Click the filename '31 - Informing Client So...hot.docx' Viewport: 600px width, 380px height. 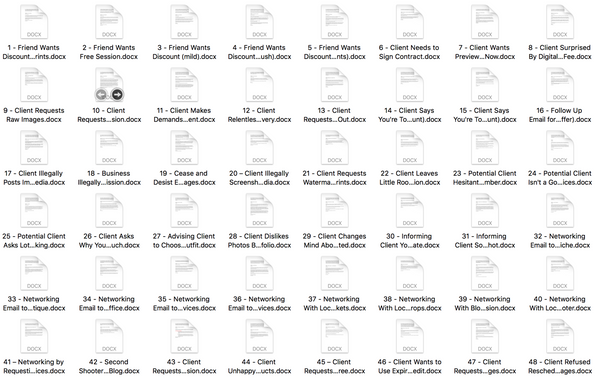(485, 241)
